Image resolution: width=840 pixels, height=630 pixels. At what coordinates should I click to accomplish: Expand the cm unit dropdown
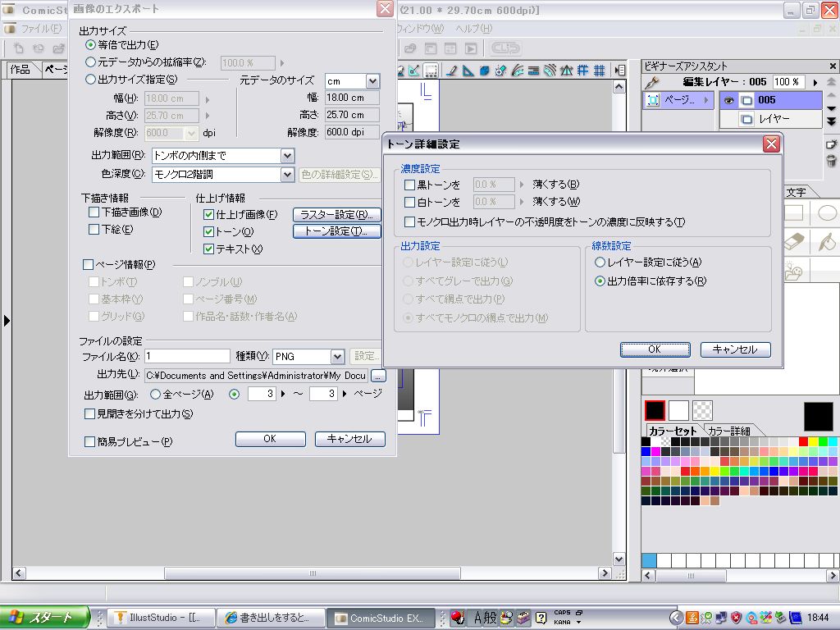coord(372,81)
